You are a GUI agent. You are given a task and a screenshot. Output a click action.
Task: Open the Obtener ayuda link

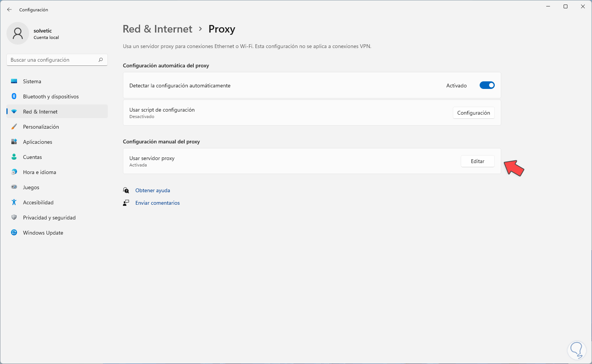point(152,190)
